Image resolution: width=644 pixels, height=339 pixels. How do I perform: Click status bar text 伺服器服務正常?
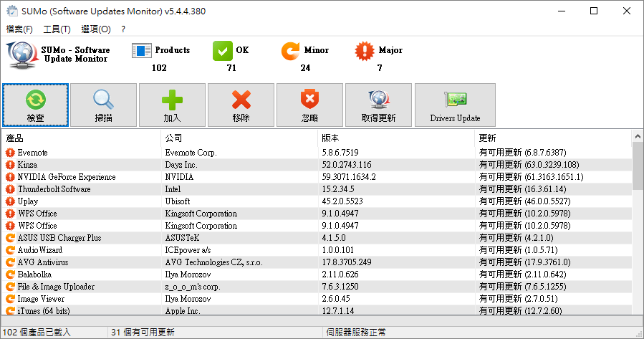tap(356, 332)
